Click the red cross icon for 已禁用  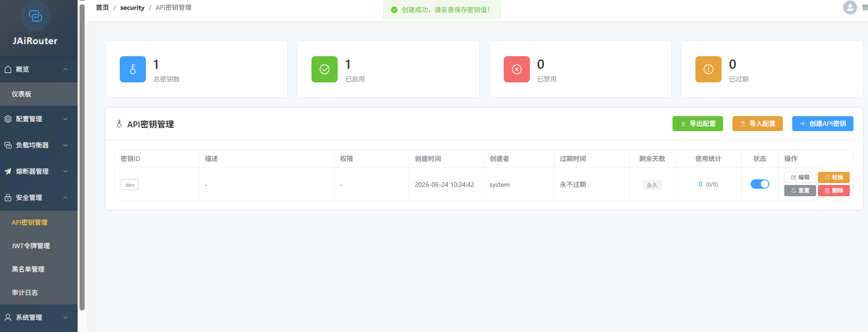(x=517, y=69)
